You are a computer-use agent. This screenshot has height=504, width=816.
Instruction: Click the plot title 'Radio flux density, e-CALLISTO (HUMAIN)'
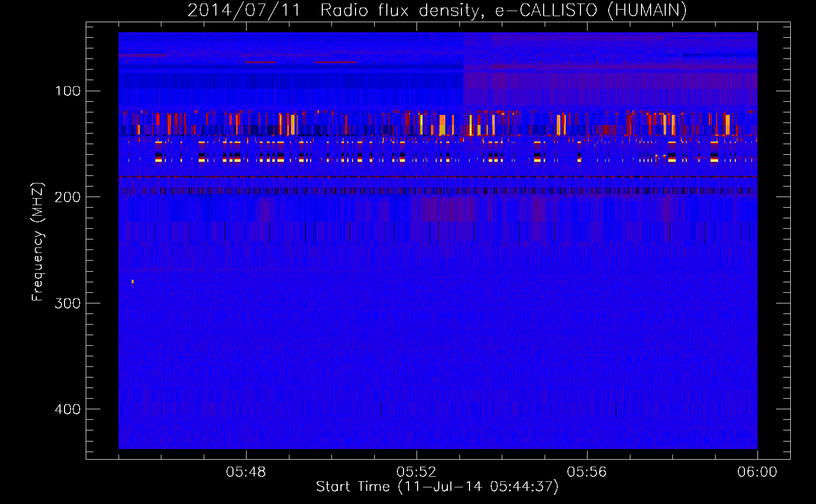tap(503, 10)
